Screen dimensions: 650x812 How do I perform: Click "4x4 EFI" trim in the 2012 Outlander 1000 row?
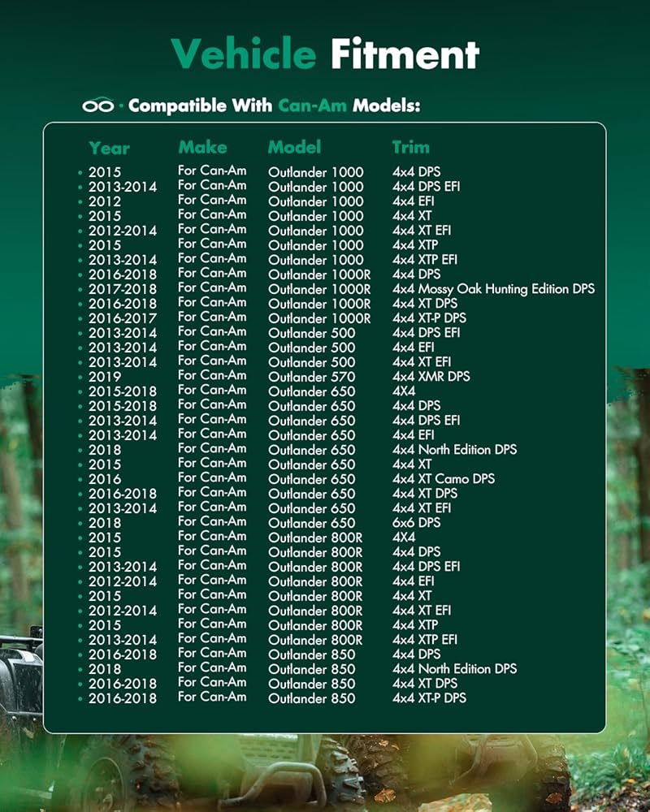point(413,201)
